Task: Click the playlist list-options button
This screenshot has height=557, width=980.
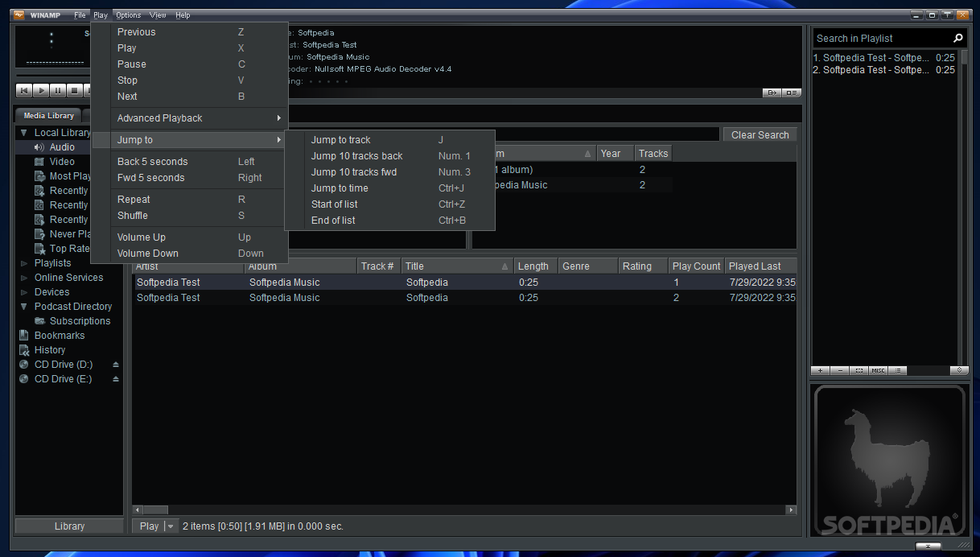Action: (897, 370)
